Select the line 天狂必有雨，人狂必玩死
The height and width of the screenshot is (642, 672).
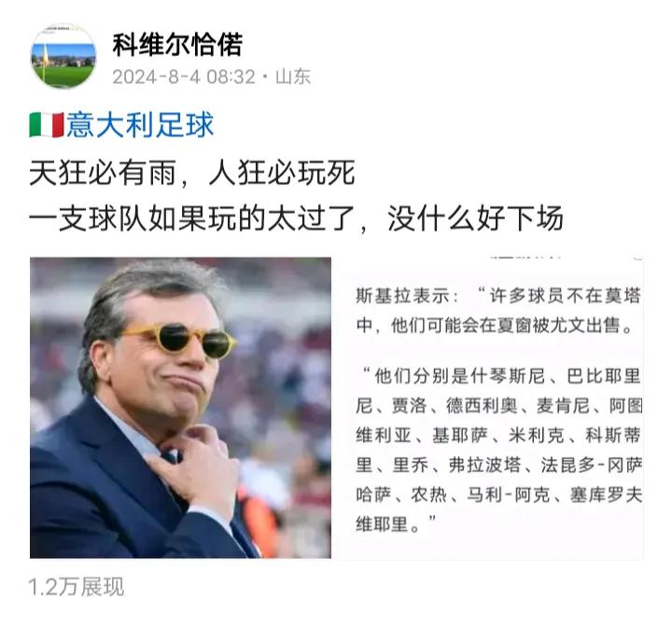[x=192, y=174]
